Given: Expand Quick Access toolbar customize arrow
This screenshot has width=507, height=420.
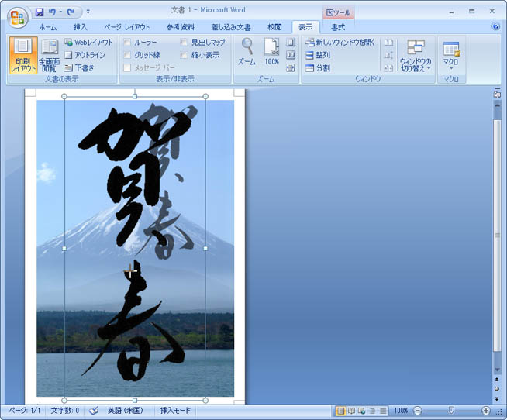Looking at the screenshot, I should tap(88, 12).
